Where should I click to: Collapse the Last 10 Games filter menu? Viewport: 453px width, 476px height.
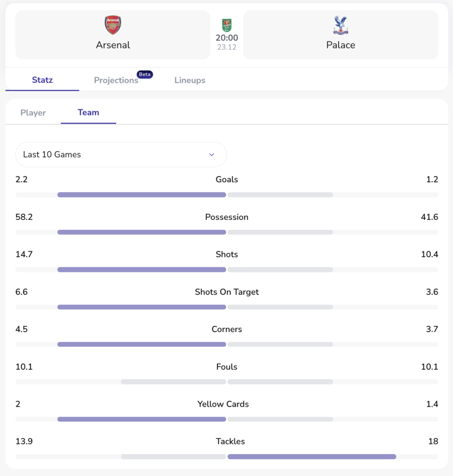coord(121,154)
